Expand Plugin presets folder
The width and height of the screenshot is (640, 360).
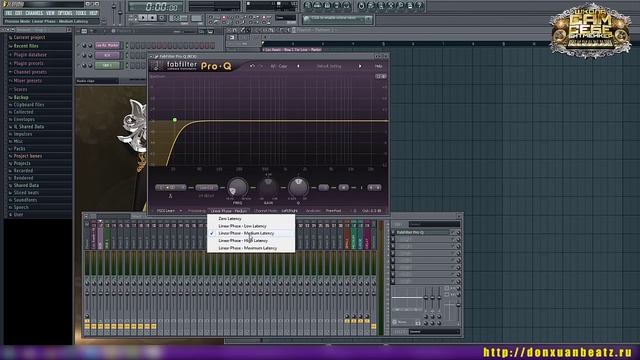click(x=29, y=63)
